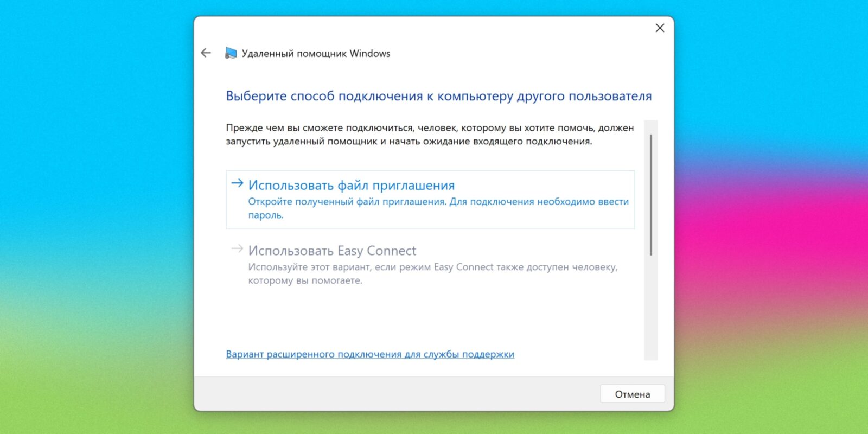This screenshot has height=434, width=868.
Task: Click the heading Выберите способ подключения
Action: (438, 96)
